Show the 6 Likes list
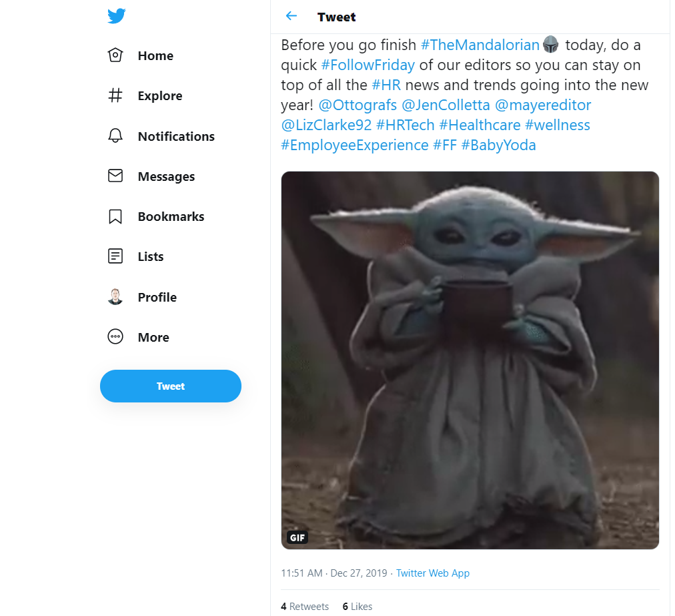 pyautogui.click(x=358, y=607)
